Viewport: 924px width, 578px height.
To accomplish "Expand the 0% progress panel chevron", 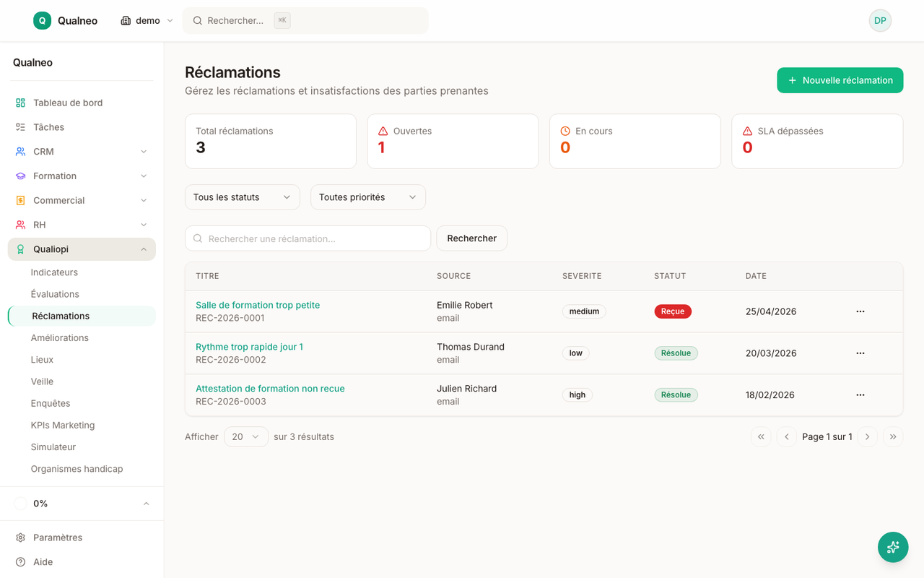I will point(146,504).
